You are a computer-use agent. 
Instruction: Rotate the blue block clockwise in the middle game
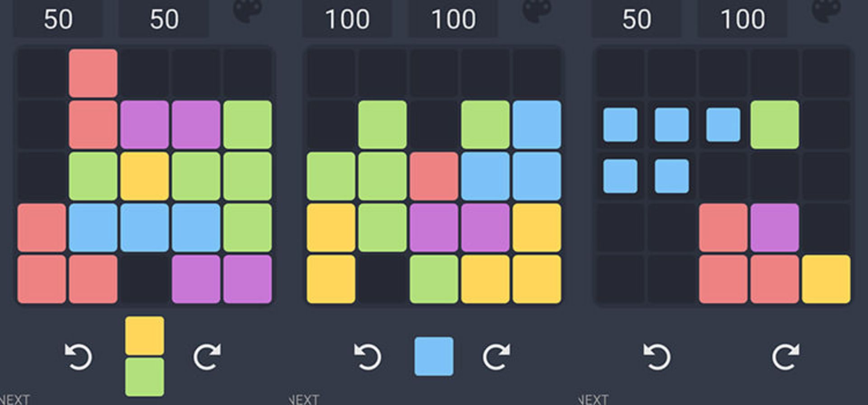497,357
